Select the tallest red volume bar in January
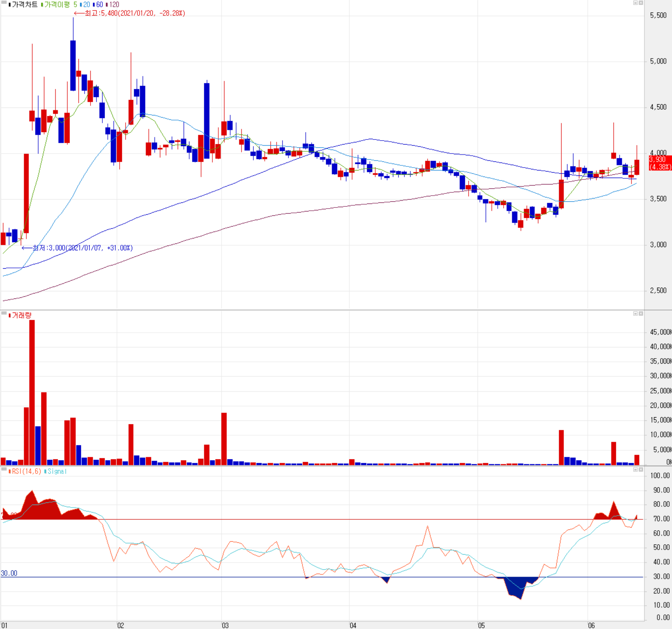The image size is (672, 629). [x=32, y=392]
